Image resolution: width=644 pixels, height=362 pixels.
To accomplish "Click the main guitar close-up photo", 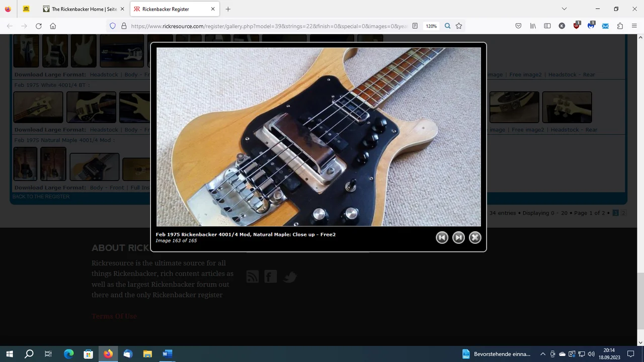I will point(318,137).
